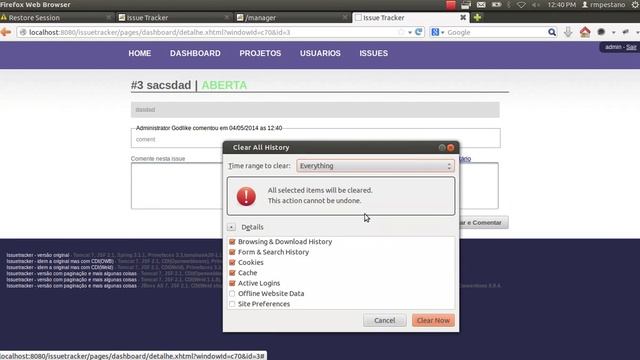Viewport: 640px width, 360px height.
Task: Switch to the Restore Session tab
Action: coord(56,18)
